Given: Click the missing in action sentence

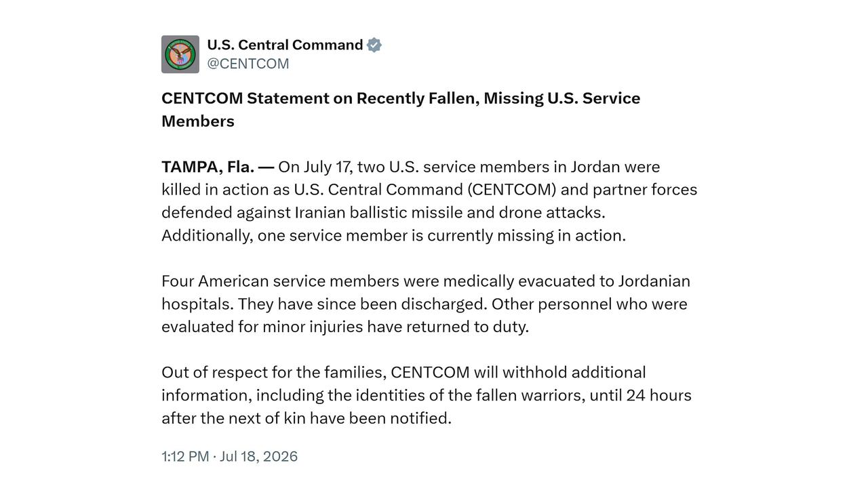Looking at the screenshot, I should pyautogui.click(x=393, y=235).
